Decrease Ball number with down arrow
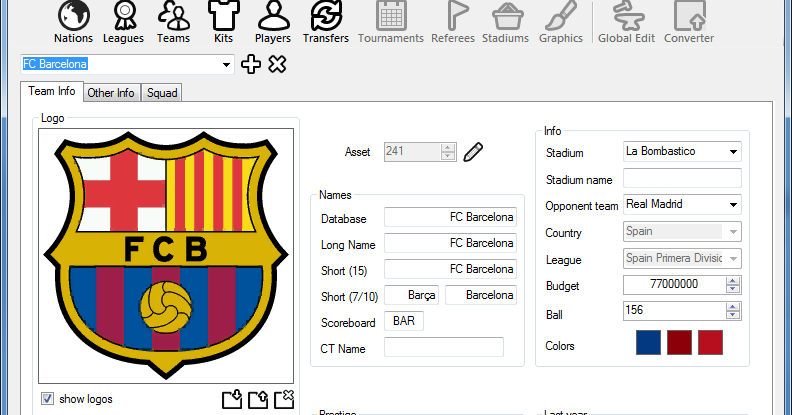This screenshot has height=415, width=792. [733, 315]
